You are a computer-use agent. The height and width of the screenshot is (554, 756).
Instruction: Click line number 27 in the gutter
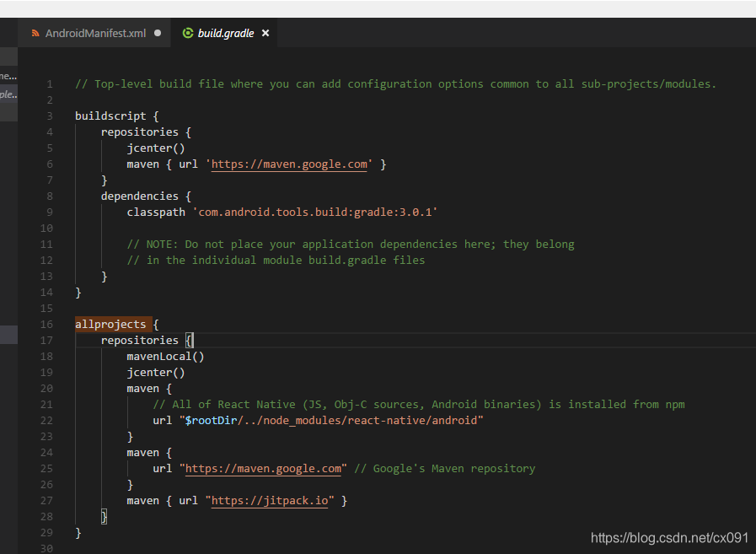46,501
